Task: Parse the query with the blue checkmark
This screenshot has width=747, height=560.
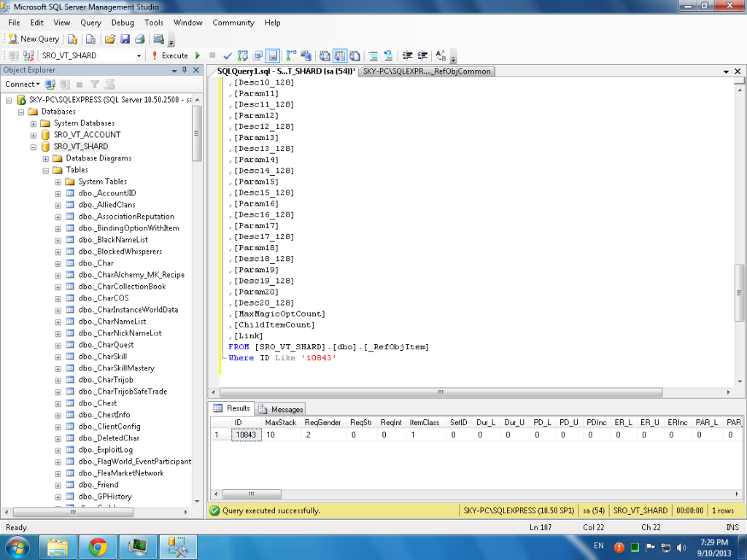Action: point(228,55)
